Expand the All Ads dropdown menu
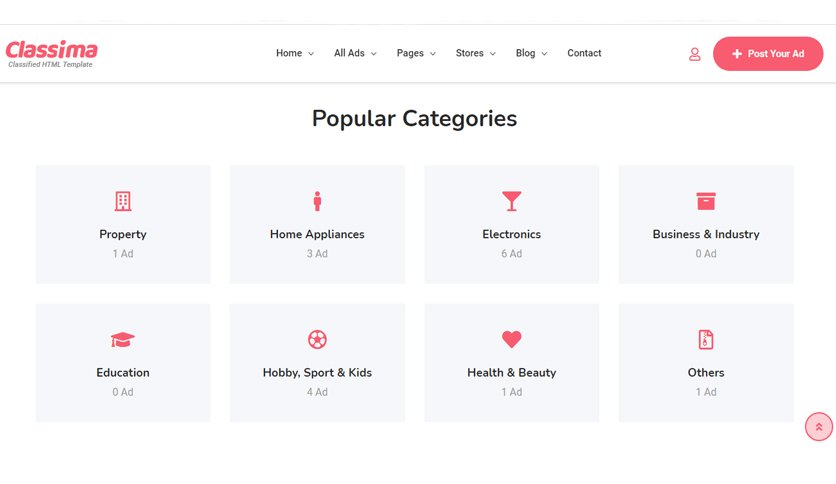Viewport: 836px width, 484px height. [355, 53]
